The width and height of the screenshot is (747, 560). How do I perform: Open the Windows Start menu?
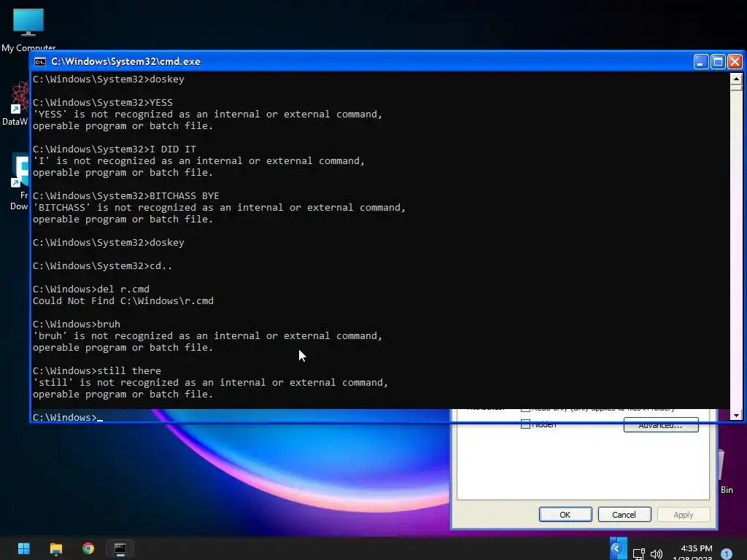(23, 548)
